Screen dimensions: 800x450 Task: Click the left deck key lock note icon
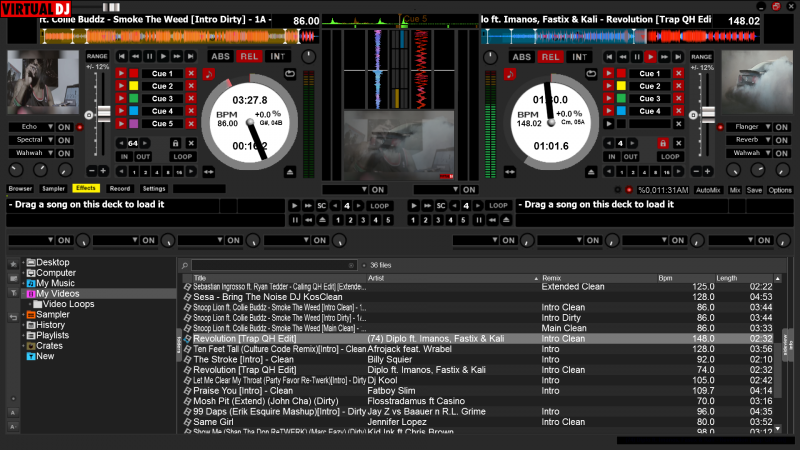pos(209,74)
